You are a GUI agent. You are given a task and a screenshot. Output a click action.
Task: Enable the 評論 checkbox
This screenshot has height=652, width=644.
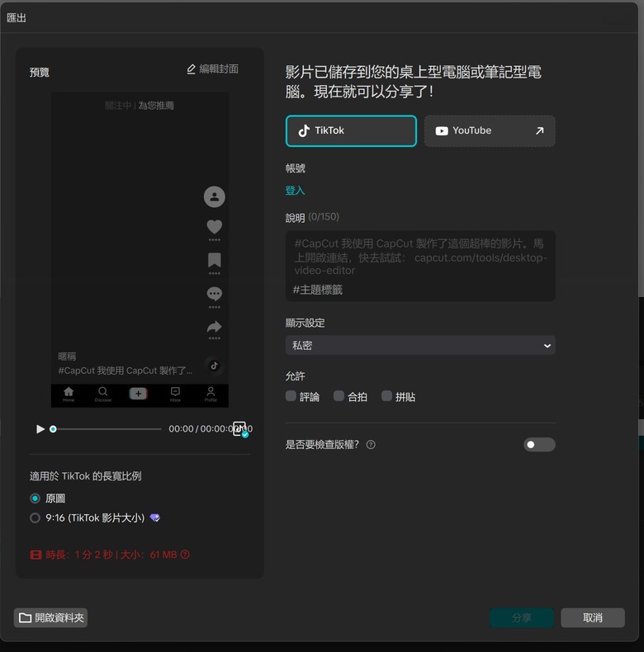tap(291, 396)
